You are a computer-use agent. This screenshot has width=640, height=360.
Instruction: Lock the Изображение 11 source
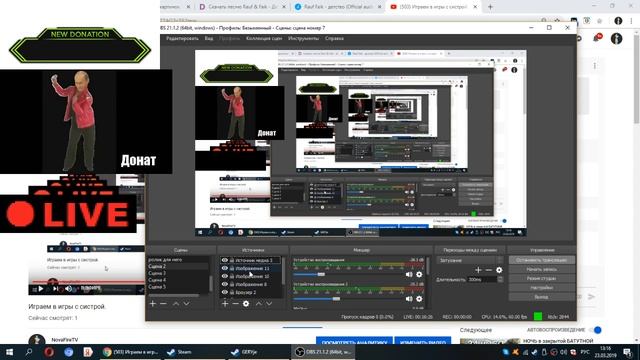click(x=232, y=269)
